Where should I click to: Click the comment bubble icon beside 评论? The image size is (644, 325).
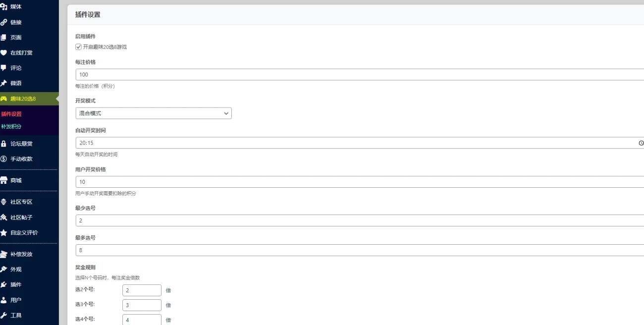click(x=3, y=68)
